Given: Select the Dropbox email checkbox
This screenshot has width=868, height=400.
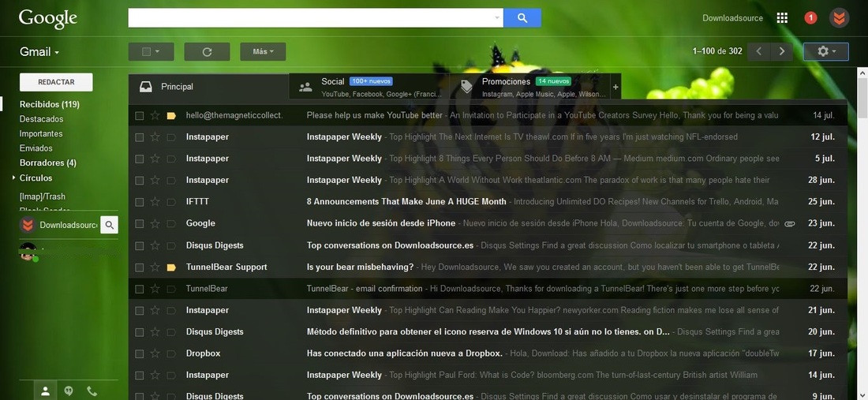Looking at the screenshot, I should point(140,353).
